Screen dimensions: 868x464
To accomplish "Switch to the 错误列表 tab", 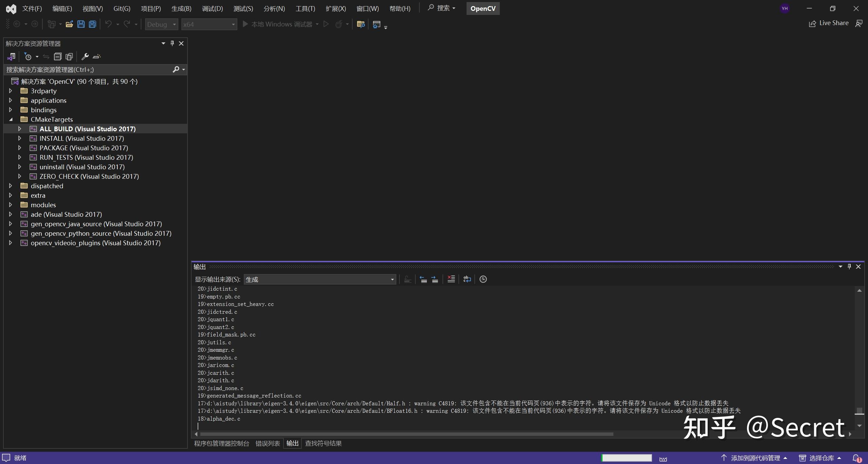I will coord(267,443).
